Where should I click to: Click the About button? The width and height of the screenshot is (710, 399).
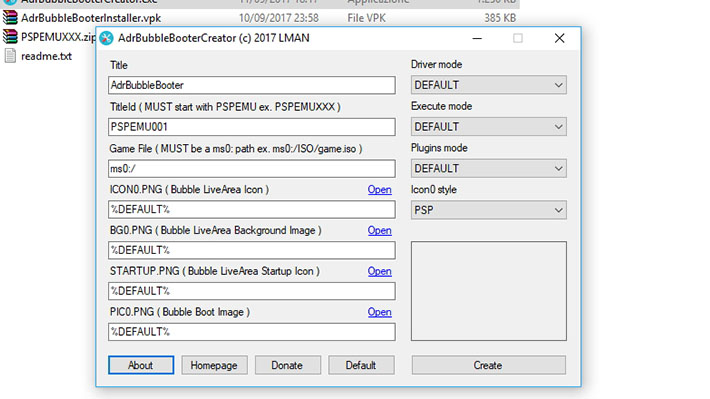tap(141, 365)
